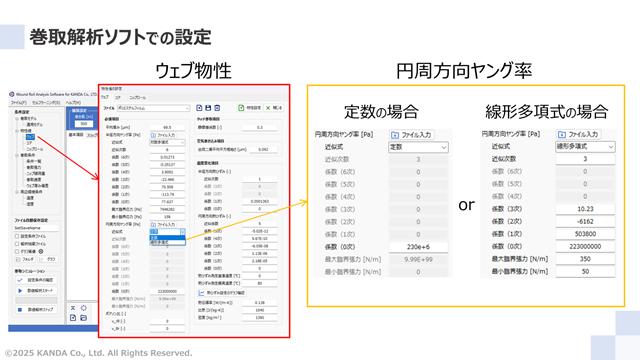Image resolution: width=640 pixels, height=360 pixels.
Task: Switch to the ニップロール tab in the property dialog
Action: [138, 98]
